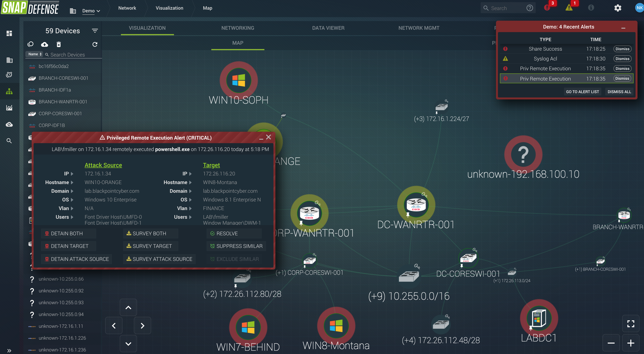
Task: Open the analytics chart view from sidebar
Action: click(x=9, y=108)
